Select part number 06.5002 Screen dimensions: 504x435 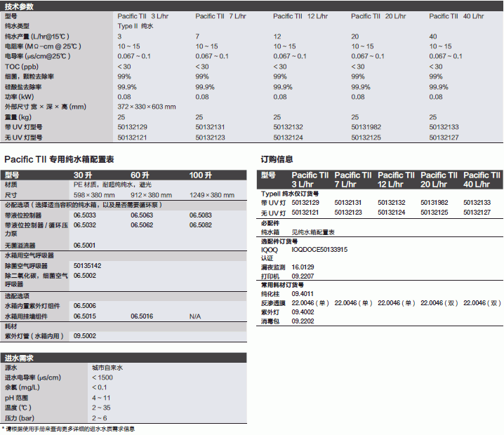(x=85, y=275)
